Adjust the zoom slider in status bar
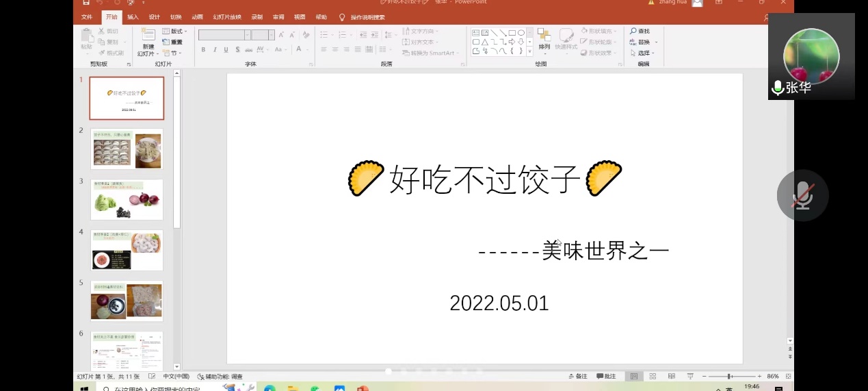 click(730, 377)
